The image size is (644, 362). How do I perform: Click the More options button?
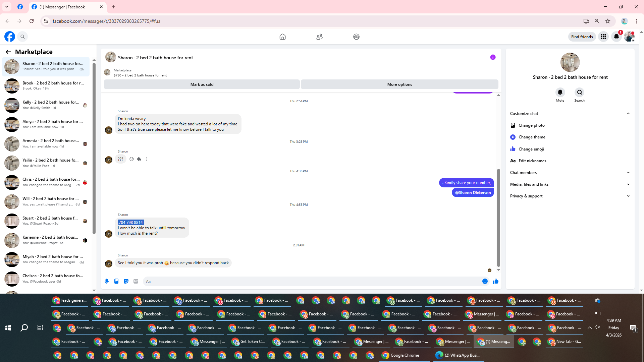point(399,84)
